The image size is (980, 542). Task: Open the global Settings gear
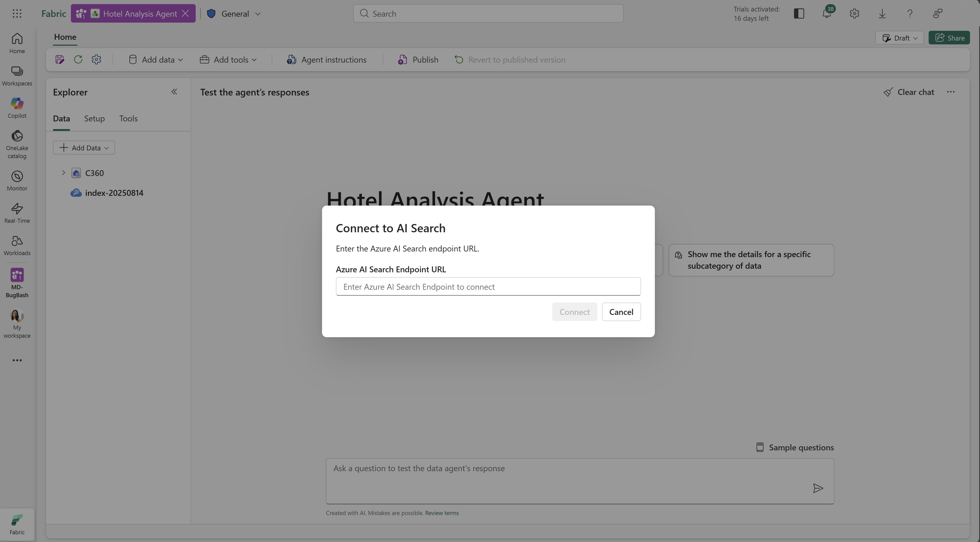(x=855, y=14)
